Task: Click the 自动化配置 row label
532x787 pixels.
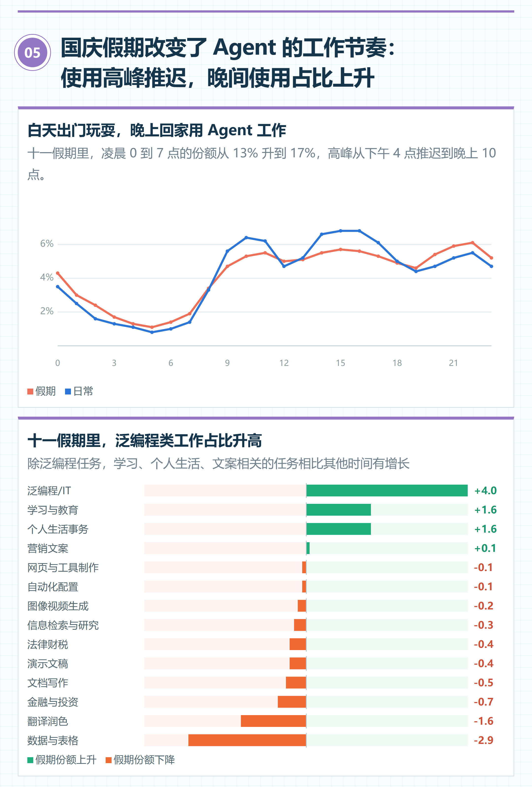Action: click(53, 587)
